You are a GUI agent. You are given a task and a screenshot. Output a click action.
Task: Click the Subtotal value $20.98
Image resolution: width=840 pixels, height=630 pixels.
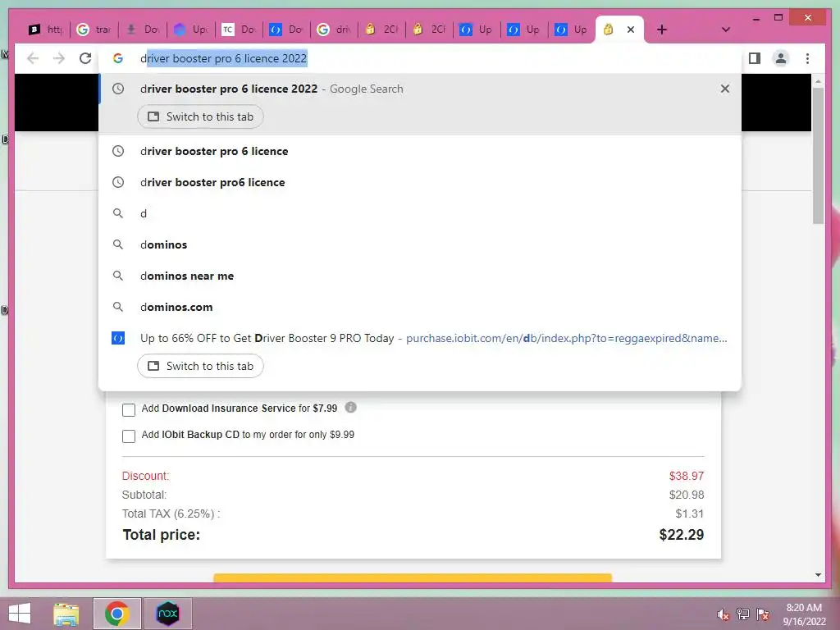click(687, 495)
